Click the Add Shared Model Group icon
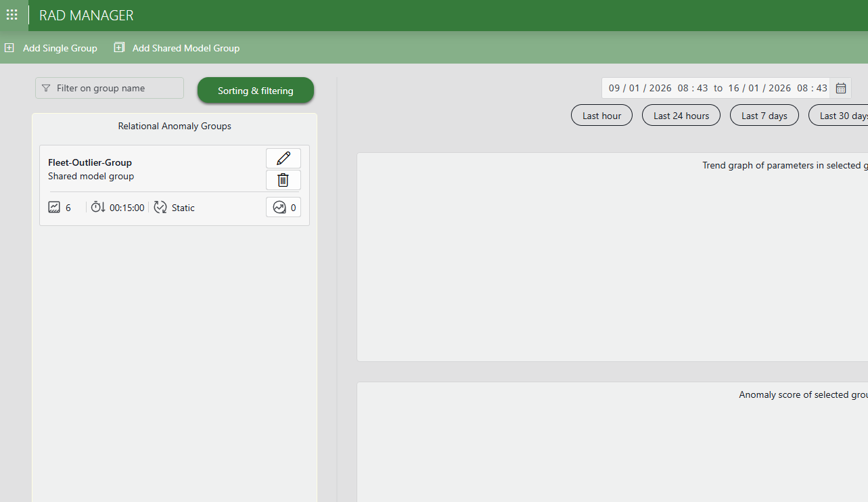The image size is (868, 502). [x=119, y=48]
